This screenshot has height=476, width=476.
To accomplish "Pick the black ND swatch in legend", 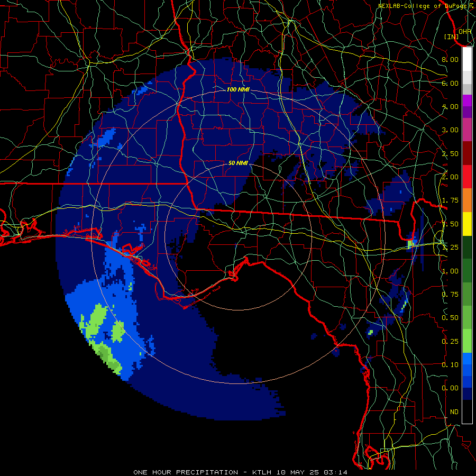I will [x=467, y=411].
